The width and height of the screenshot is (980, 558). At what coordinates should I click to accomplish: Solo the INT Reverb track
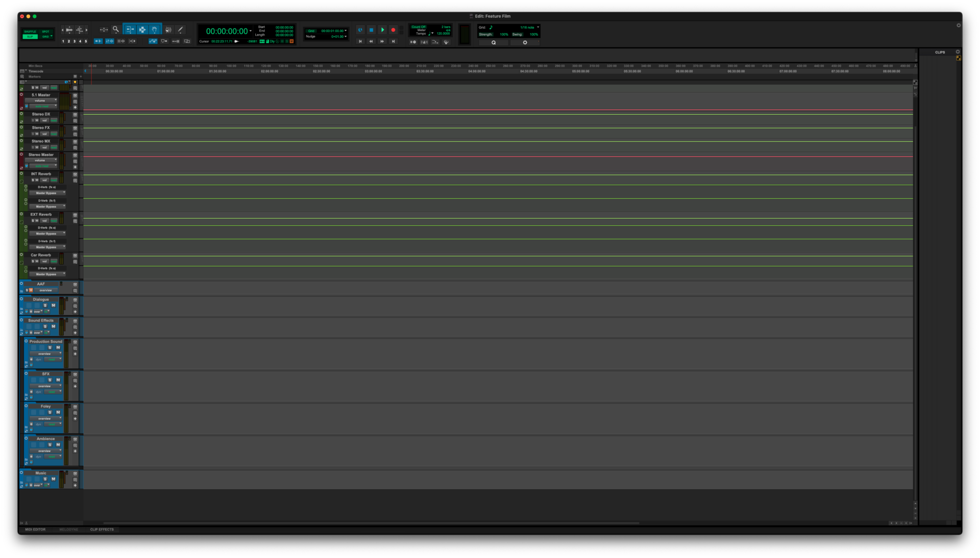[33, 180]
